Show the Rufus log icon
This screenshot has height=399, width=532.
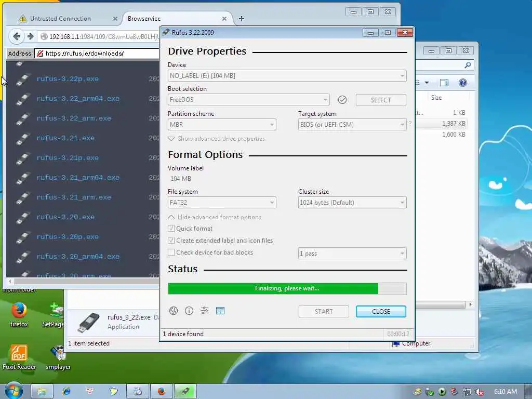[220, 311]
